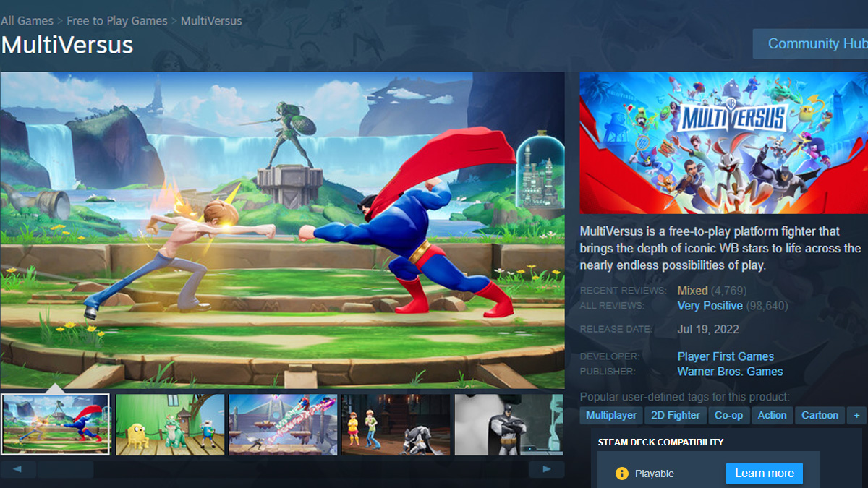Select the 2D Fighter tag
The width and height of the screenshot is (868, 488).
[675, 415]
